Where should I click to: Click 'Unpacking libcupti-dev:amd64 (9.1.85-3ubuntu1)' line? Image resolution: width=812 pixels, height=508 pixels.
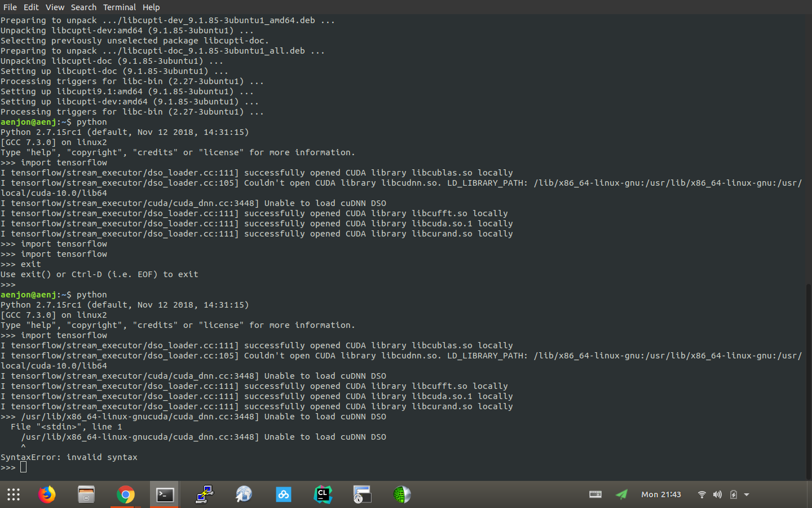click(x=127, y=30)
